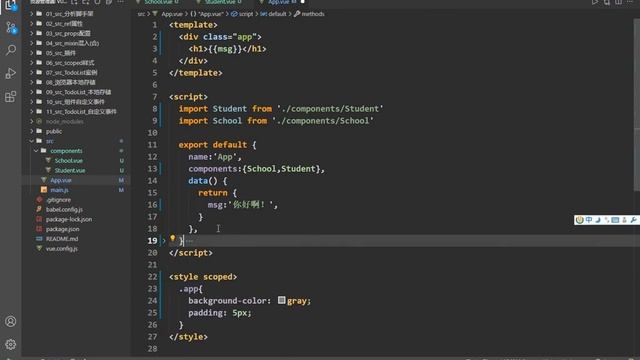Open Student.vue in the explorer
This screenshot has height=360, width=640.
[x=70, y=170]
